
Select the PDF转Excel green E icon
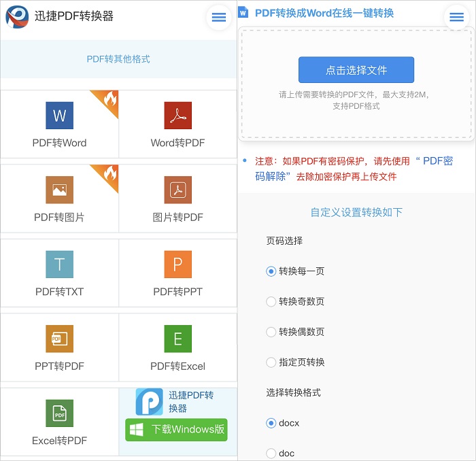178,339
